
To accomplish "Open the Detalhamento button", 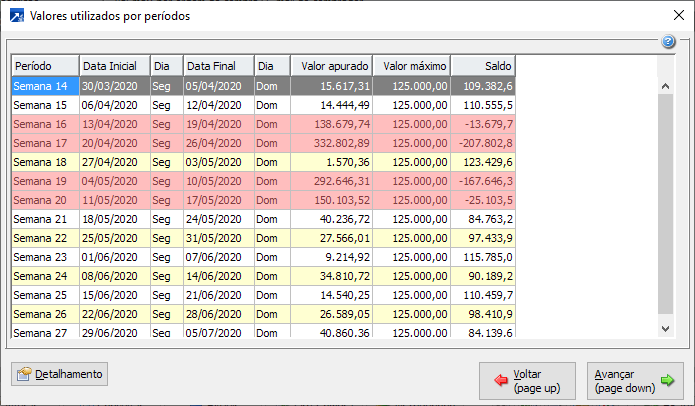I will [59, 374].
